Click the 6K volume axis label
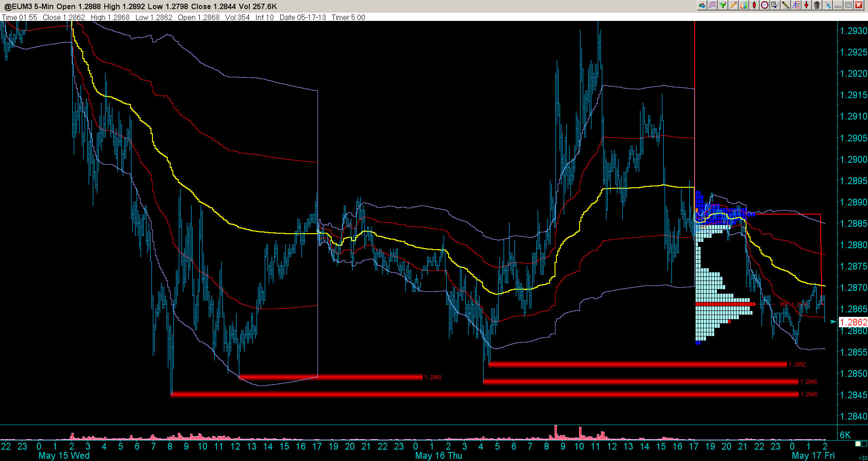Screen dimensions: 868x461 click(x=845, y=435)
